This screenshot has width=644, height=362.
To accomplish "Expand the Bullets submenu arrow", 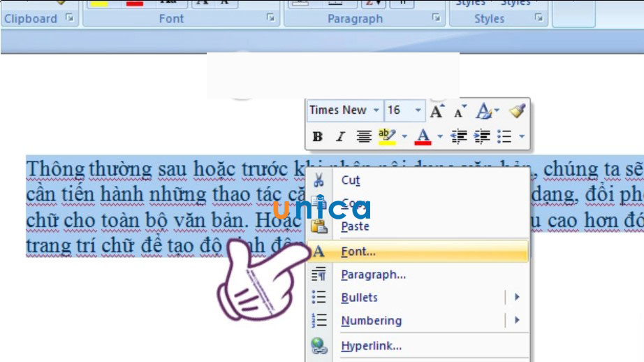I will pos(517,298).
